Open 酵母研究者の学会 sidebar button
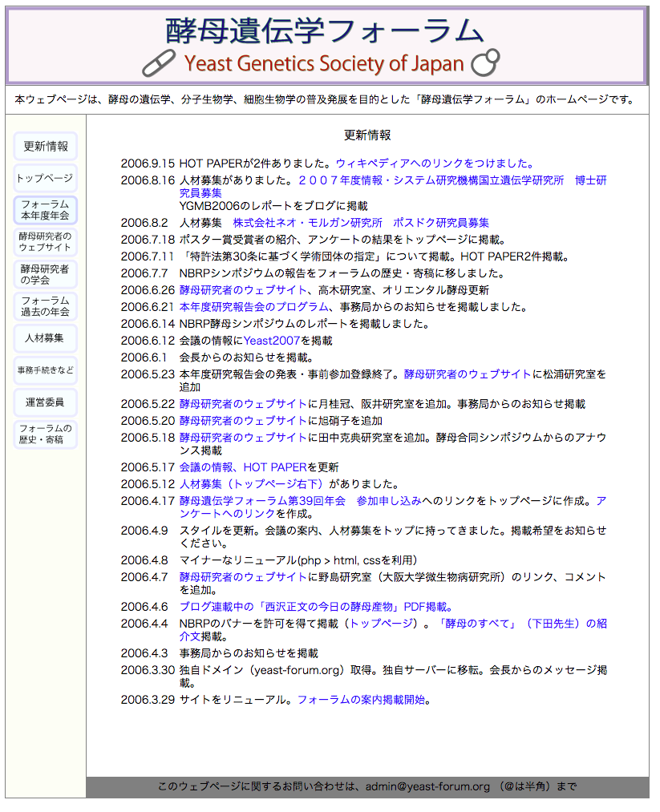 [46, 274]
